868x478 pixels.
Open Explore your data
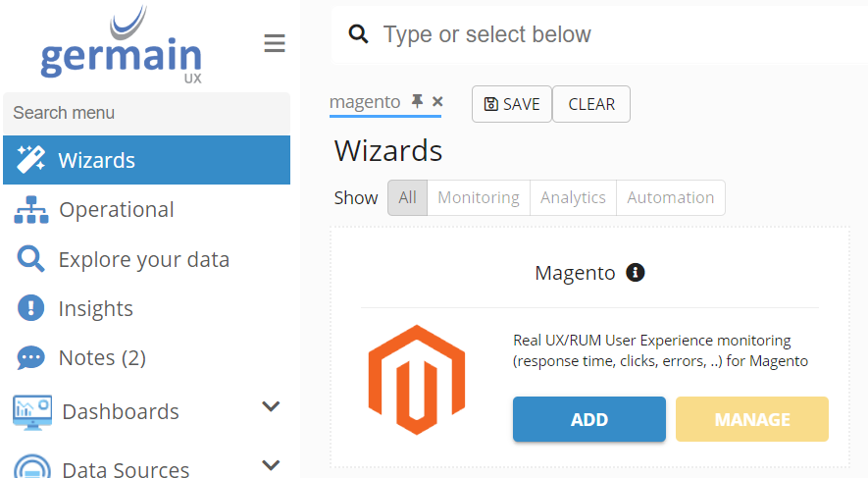point(143,260)
